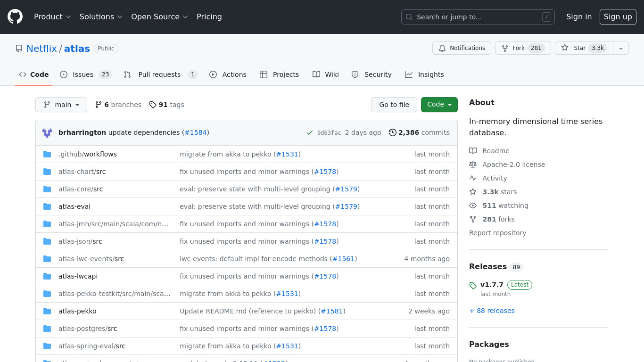This screenshot has width=644, height=362.
Task: Click the + 88 releases link
Action: point(492,311)
